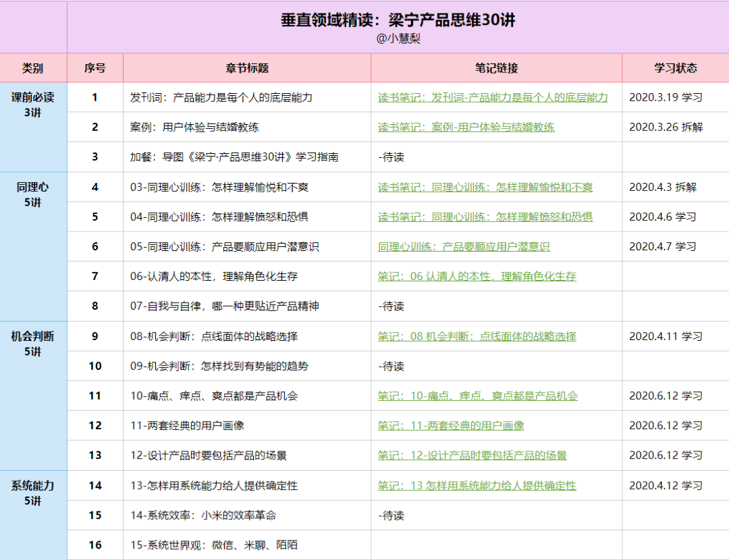
Task: Click the title 垂直领域精读：梁宁产品思维30讲
Action: tap(397, 20)
